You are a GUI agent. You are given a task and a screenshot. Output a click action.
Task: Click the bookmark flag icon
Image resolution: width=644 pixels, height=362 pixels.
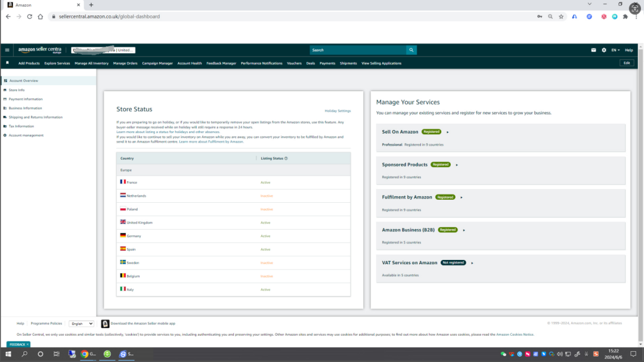[x=7, y=63]
